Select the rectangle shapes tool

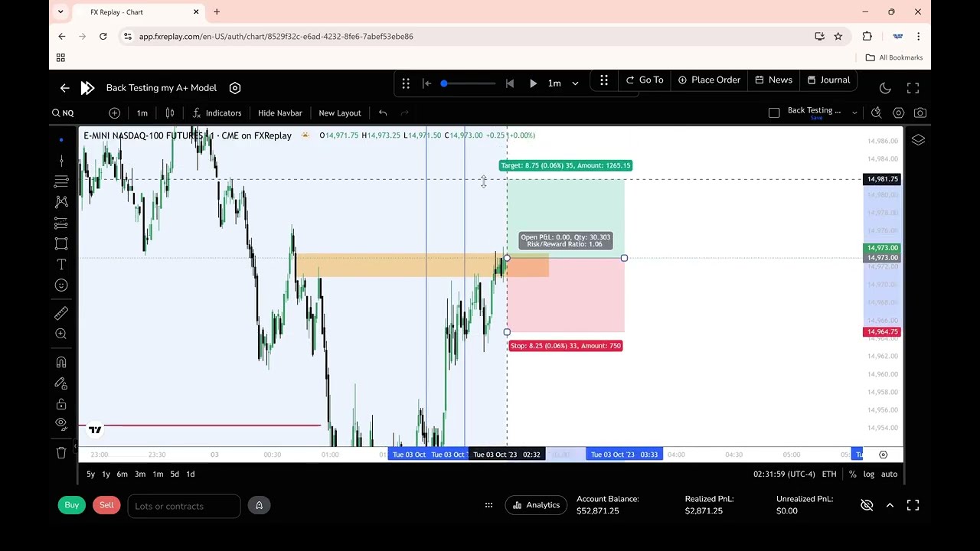[61, 243]
